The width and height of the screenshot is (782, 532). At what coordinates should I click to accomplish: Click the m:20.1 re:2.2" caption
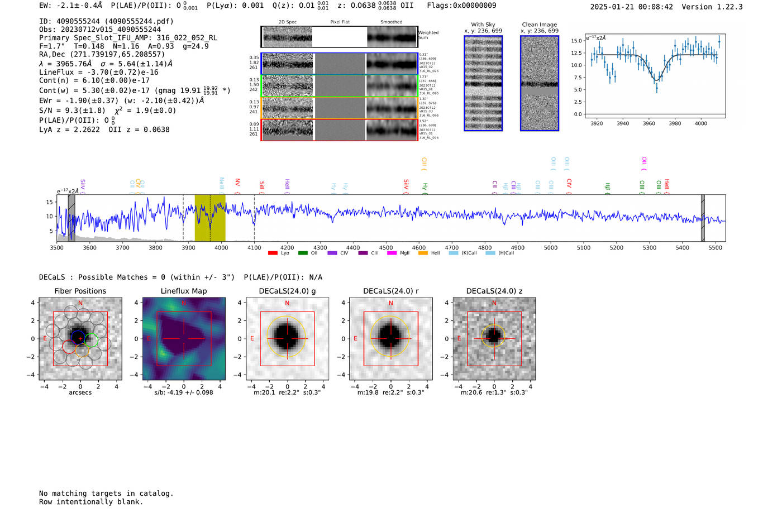[287, 392]
